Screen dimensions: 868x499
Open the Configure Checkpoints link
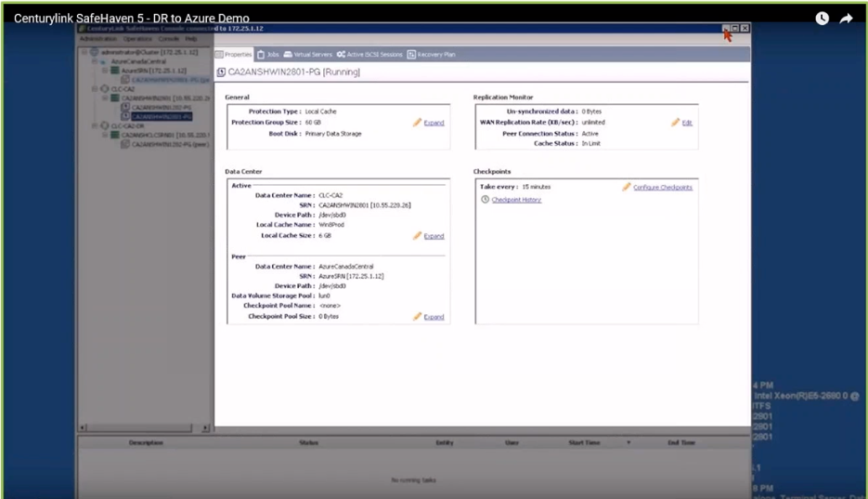pyautogui.click(x=663, y=187)
